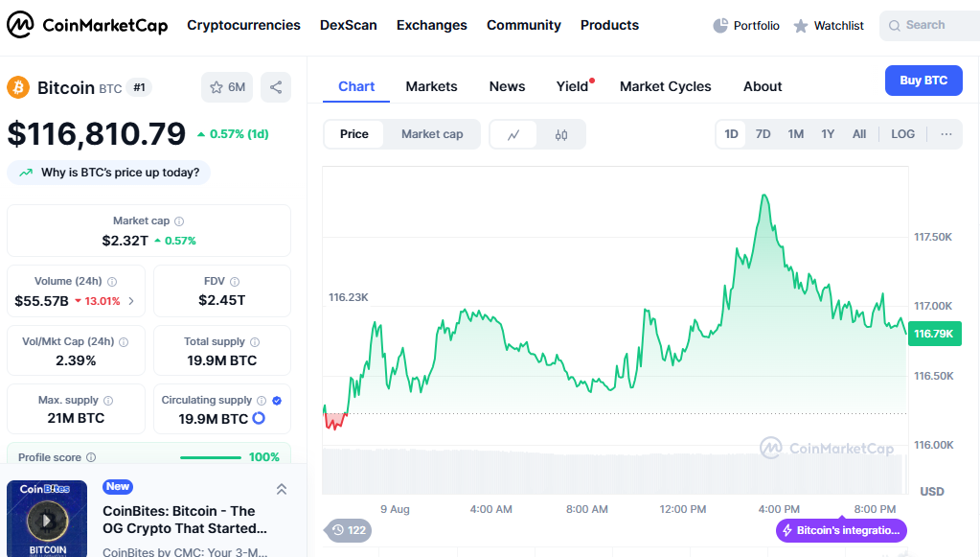Open chart more options ellipsis

946,134
